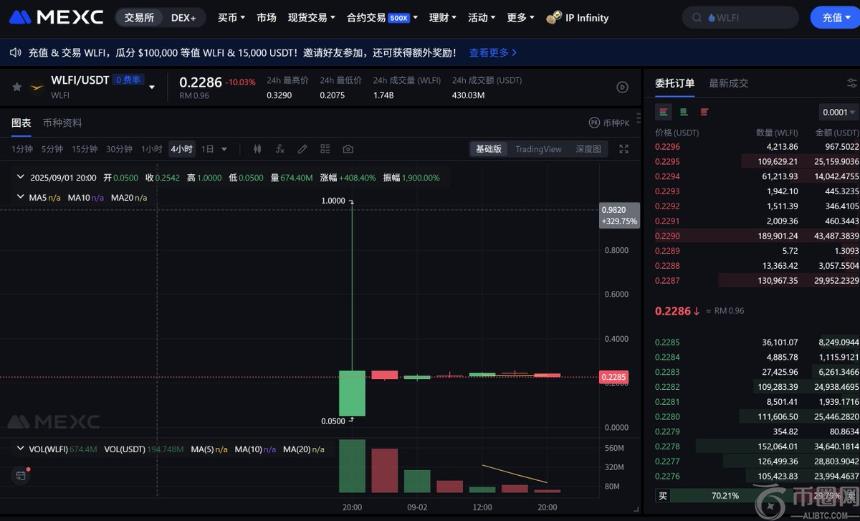The height and width of the screenshot is (521, 860).
Task: Show buy orders only in order book
Action: click(x=684, y=112)
